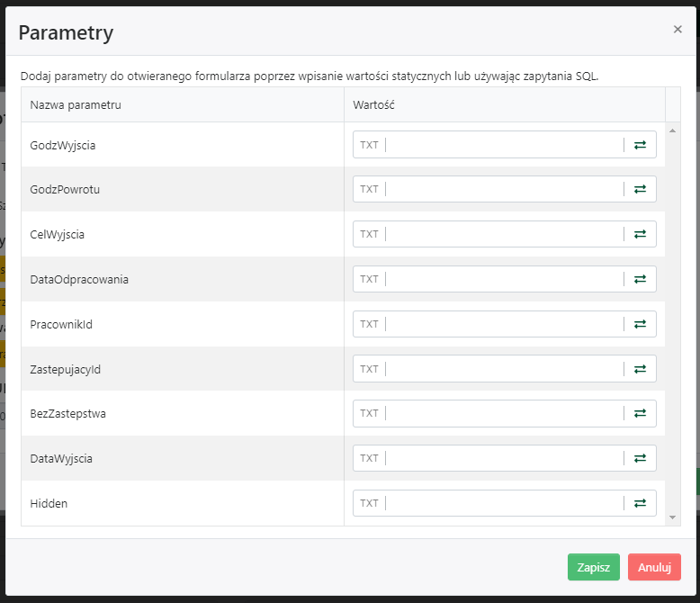The image size is (700, 603).
Task: Close the Parametry dialog with X
Action: click(678, 29)
